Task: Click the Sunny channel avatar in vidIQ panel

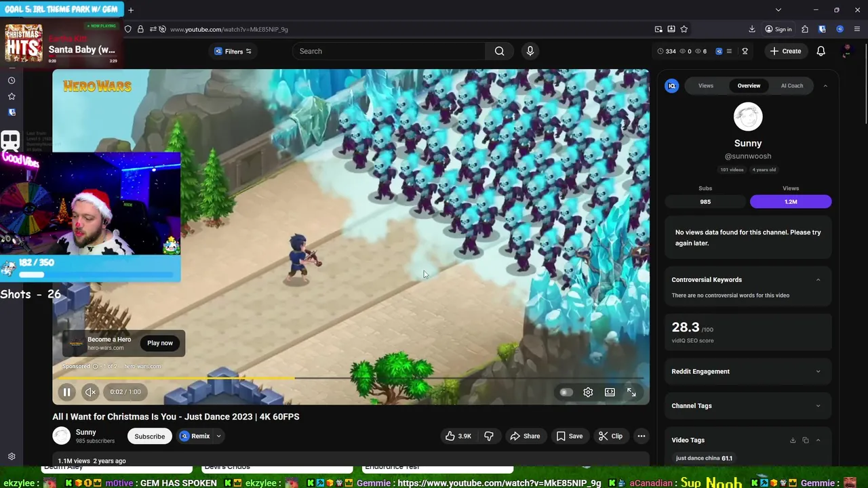Action: [x=748, y=117]
